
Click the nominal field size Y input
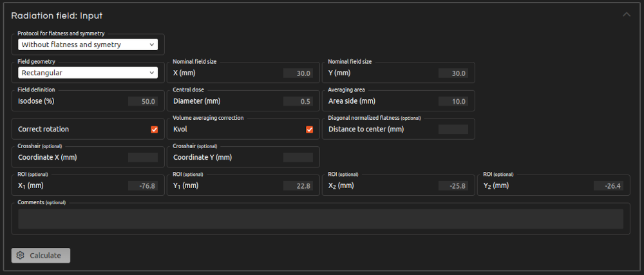click(x=453, y=73)
